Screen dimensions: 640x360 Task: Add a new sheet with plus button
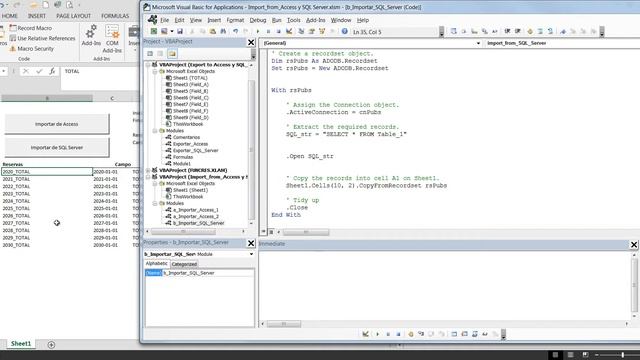(x=51, y=345)
